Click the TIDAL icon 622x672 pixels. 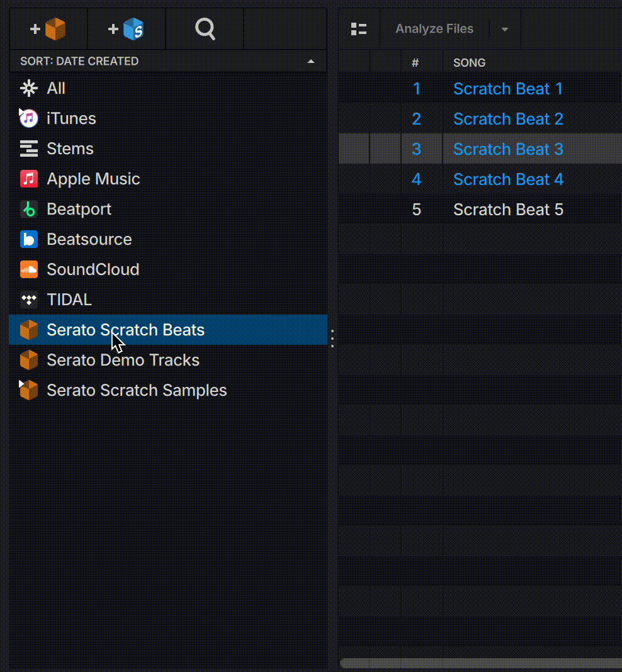tap(29, 300)
